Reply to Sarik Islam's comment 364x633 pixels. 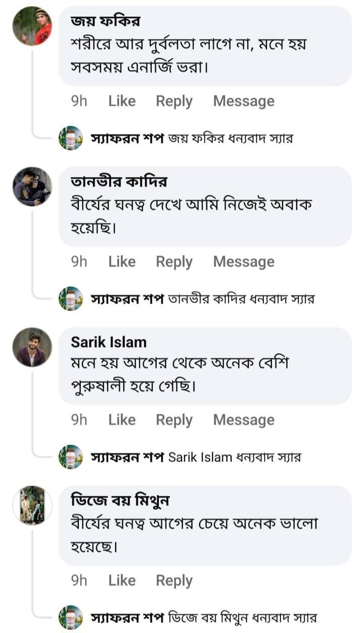[x=174, y=420]
